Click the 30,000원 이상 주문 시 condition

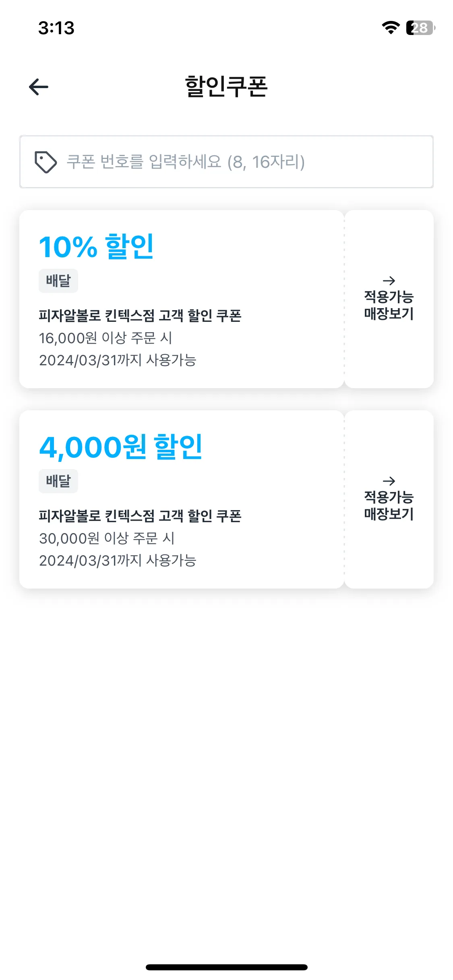(107, 538)
